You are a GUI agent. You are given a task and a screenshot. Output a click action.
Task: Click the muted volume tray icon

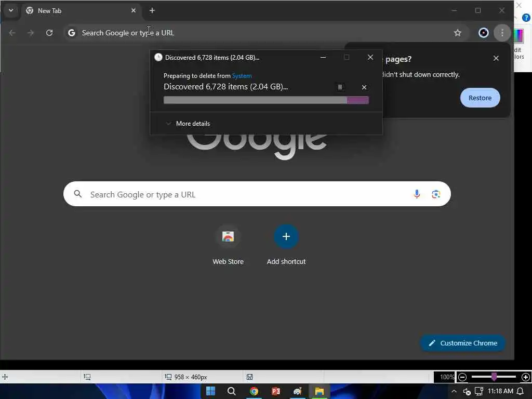point(467,392)
